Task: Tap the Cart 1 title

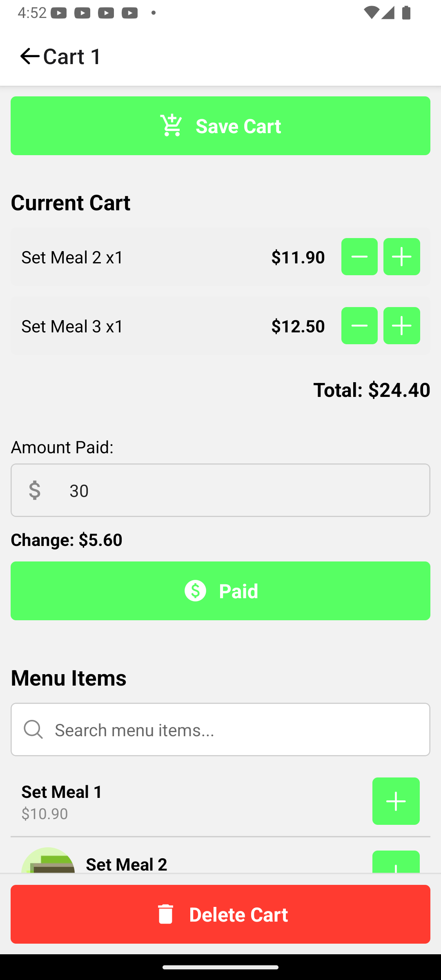Action: [73, 56]
